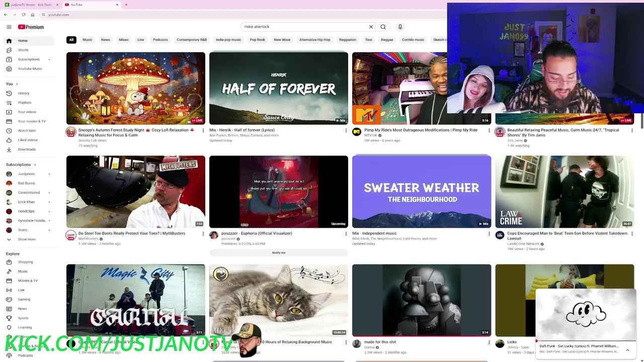The image size is (644, 362).
Task: Open options menu for Beautiful Relaxing Peaceful Music
Action: (632, 130)
